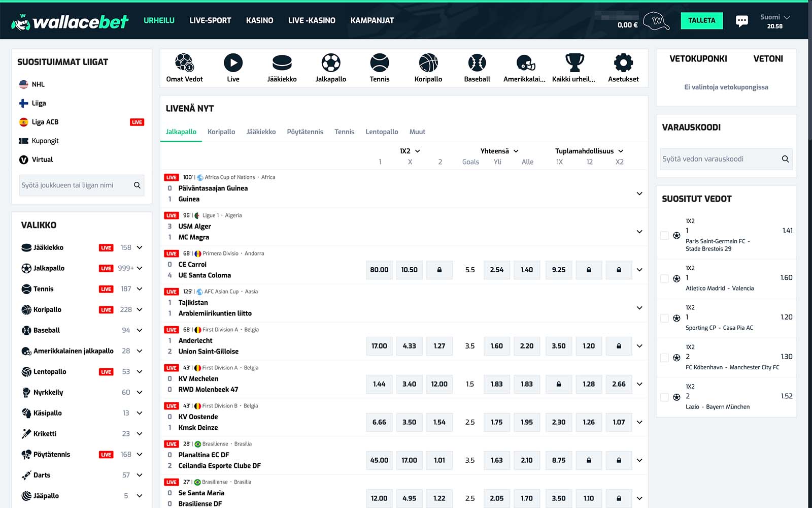Click the Live play button icon

point(233,63)
